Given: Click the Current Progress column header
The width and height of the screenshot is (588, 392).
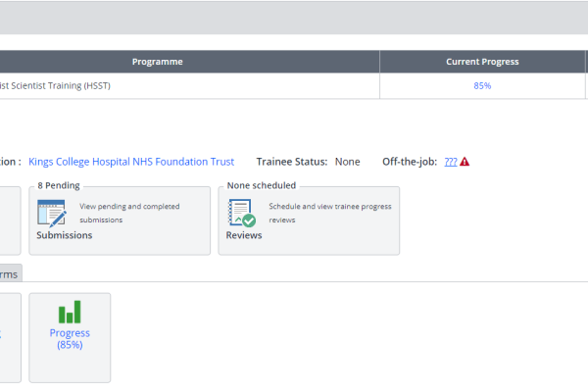Looking at the screenshot, I should tap(482, 62).
